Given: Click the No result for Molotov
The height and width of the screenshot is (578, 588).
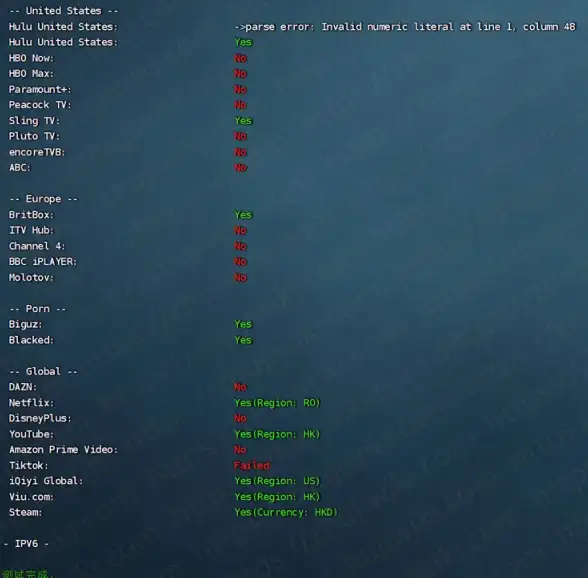Looking at the screenshot, I should pyautogui.click(x=241, y=278).
